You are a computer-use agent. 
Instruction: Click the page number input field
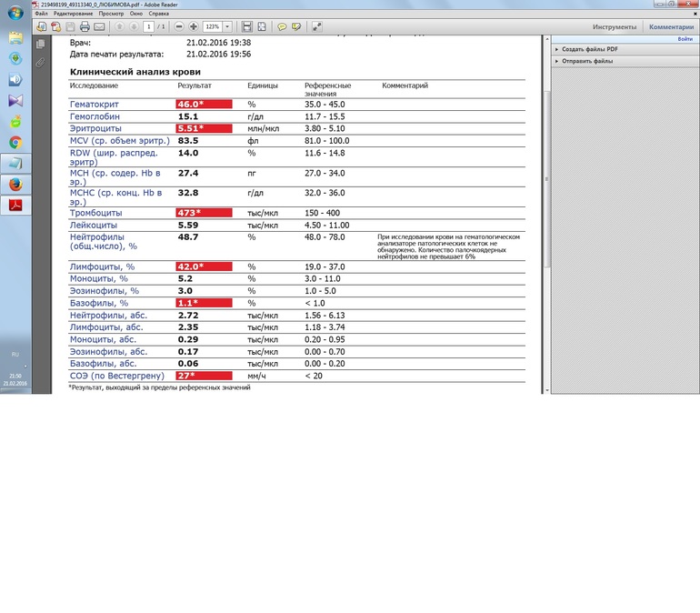point(149,27)
